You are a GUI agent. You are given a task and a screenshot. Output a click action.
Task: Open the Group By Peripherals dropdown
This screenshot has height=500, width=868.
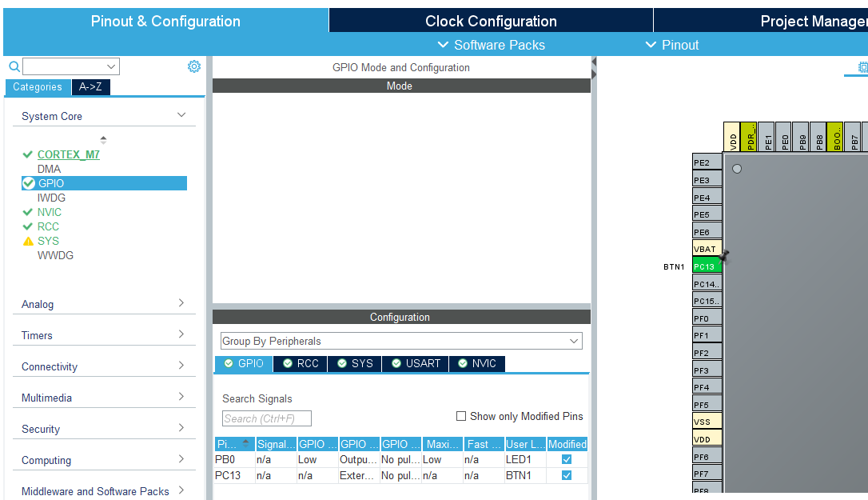point(401,341)
